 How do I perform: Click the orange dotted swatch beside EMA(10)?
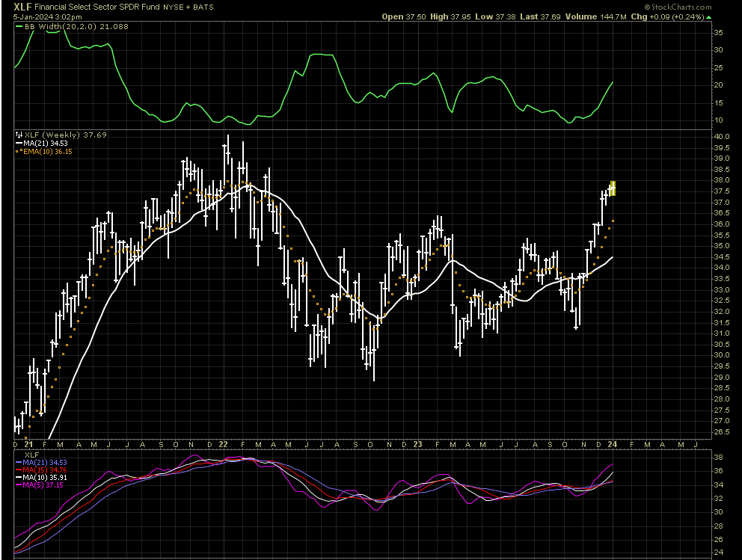(x=19, y=151)
